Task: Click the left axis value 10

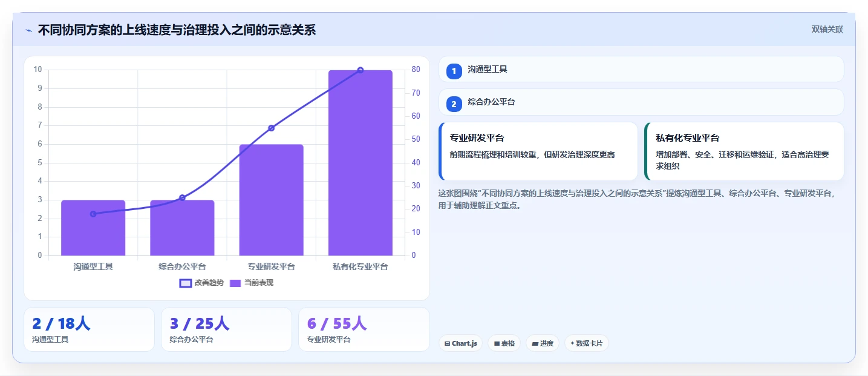Action: tap(38, 70)
